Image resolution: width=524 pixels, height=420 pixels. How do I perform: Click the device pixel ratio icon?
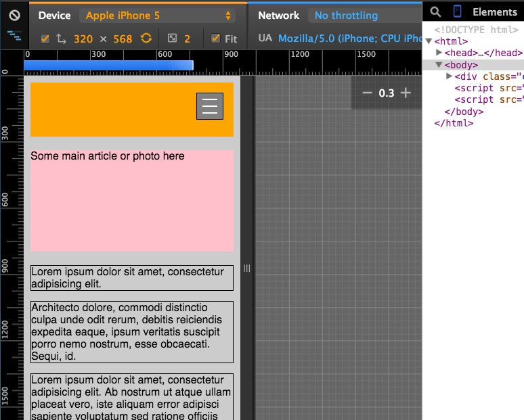pos(172,38)
